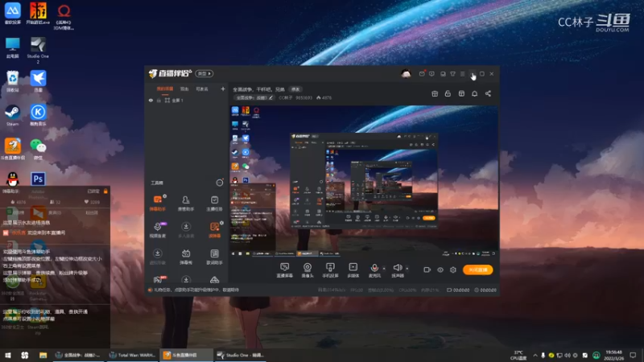Open the 房管助手 room manager tool
Viewport: 644px width, 362px height.
point(186,203)
